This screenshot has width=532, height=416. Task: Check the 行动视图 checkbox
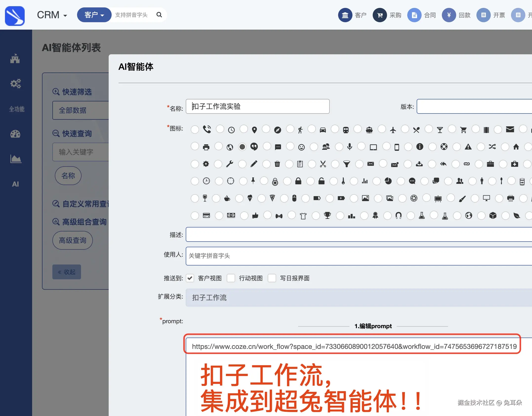pyautogui.click(x=231, y=278)
